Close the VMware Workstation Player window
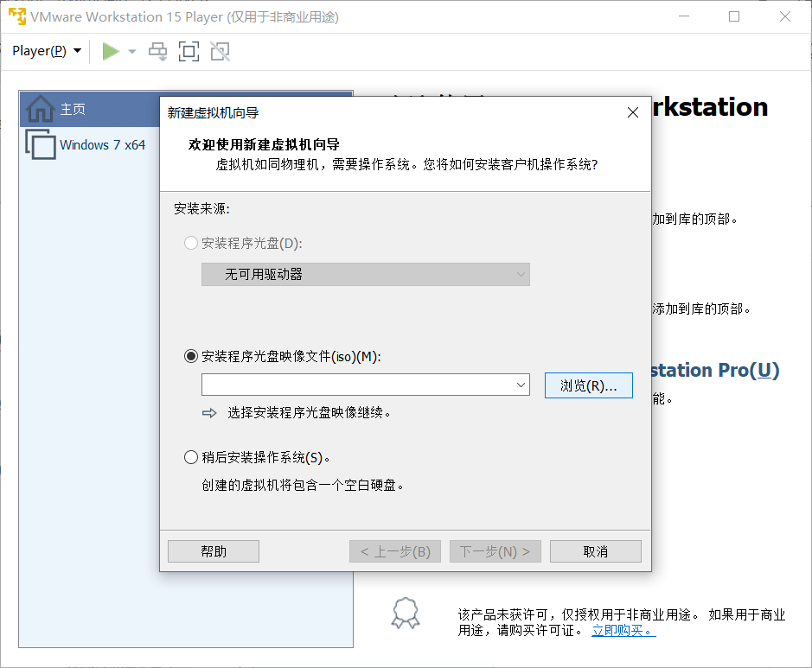 784,16
